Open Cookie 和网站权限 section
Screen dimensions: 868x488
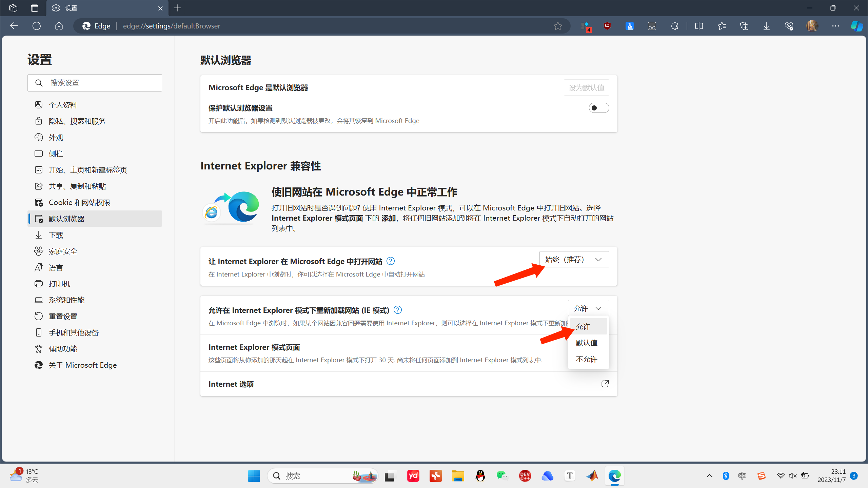coord(95,202)
